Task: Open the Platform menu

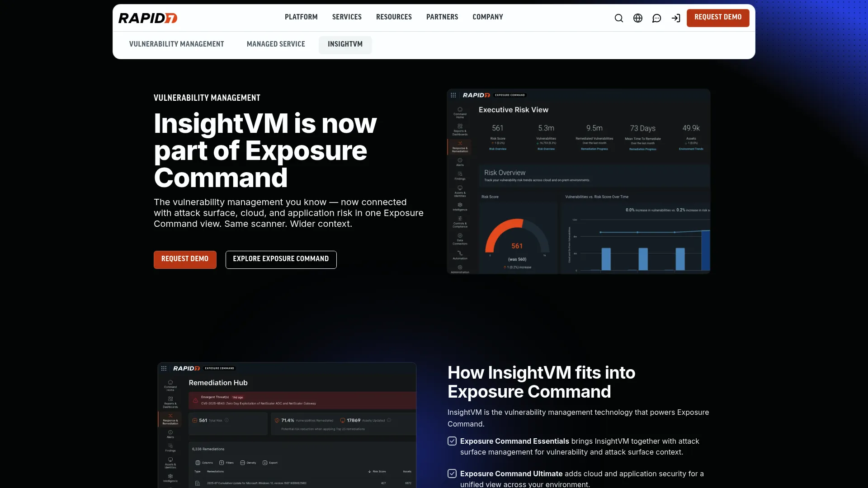Action: 301,17
